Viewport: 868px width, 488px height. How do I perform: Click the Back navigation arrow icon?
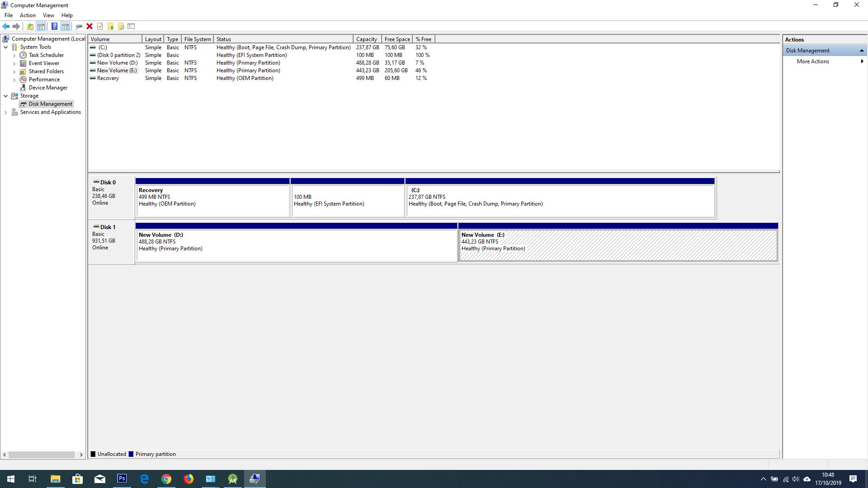tap(7, 26)
